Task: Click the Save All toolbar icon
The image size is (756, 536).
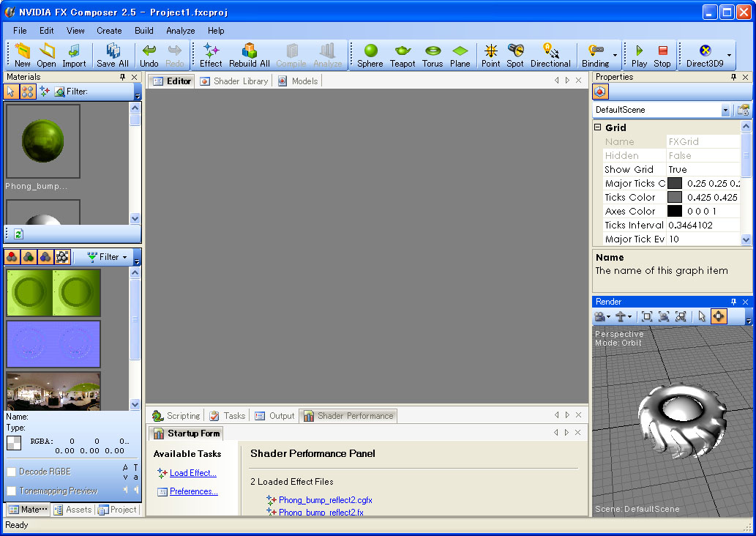Action: (x=113, y=56)
